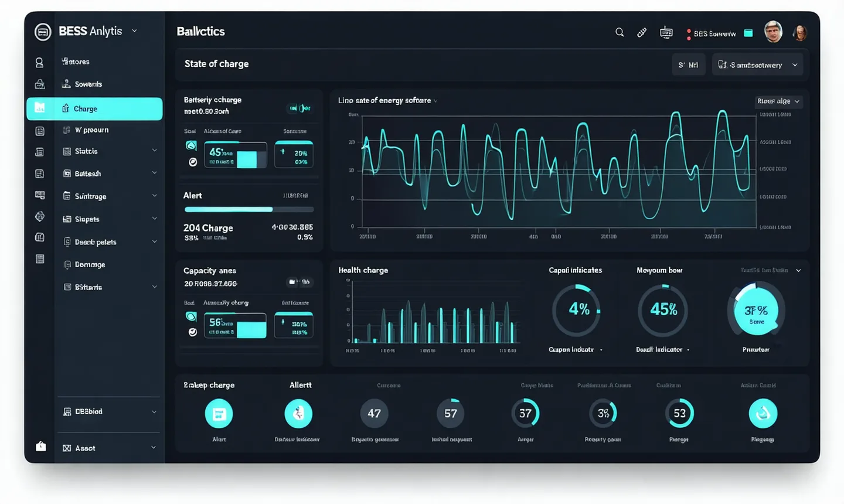
Task: Open the first user avatar profile
Action: pos(774,32)
